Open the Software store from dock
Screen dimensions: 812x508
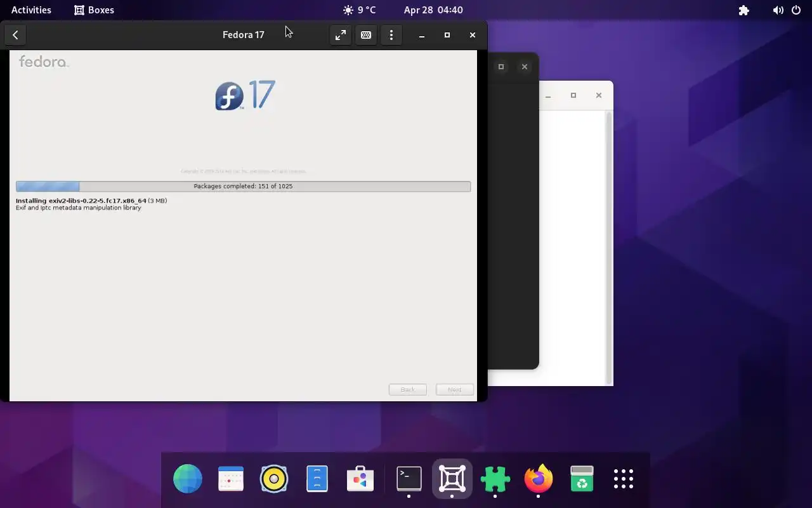(x=360, y=479)
